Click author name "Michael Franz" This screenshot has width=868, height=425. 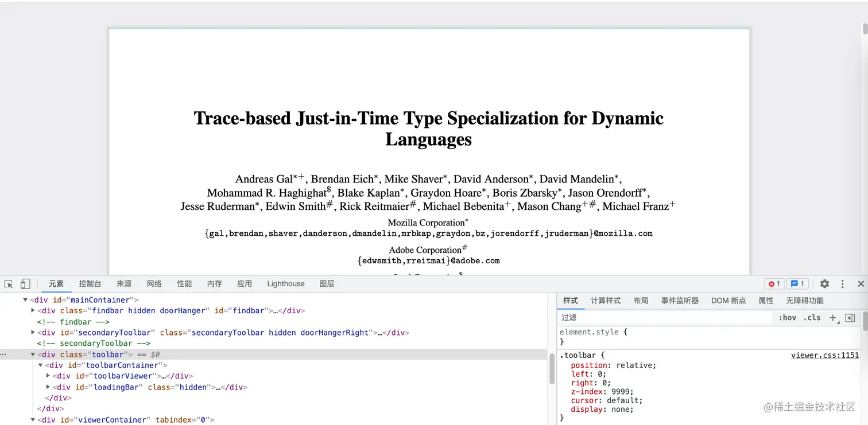click(635, 206)
